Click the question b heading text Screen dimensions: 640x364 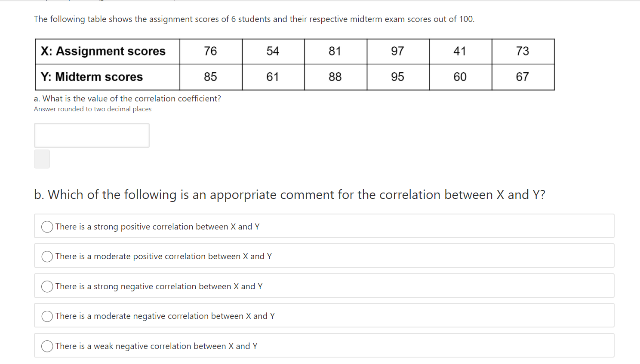(289, 195)
